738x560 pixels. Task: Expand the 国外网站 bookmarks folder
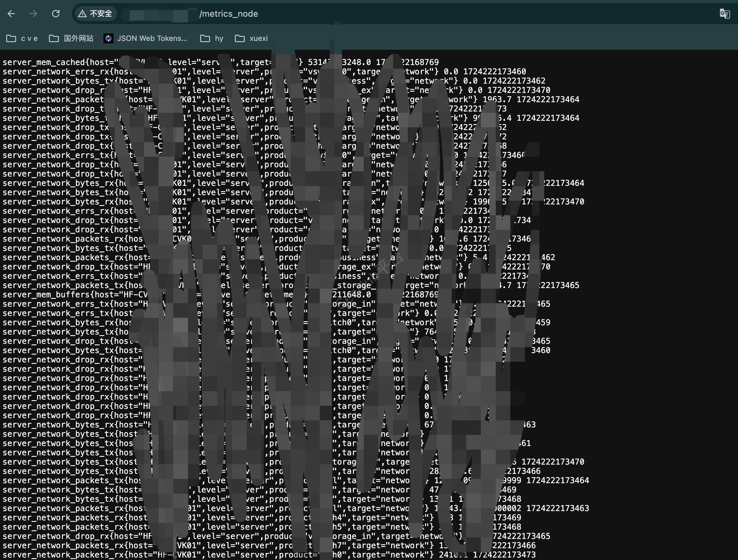tap(71, 38)
